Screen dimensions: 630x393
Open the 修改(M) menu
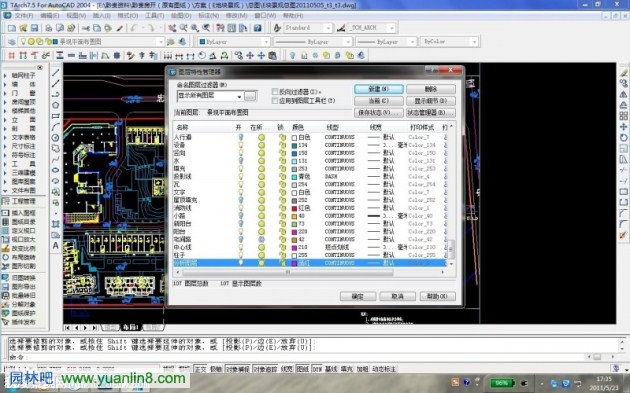click(x=236, y=16)
